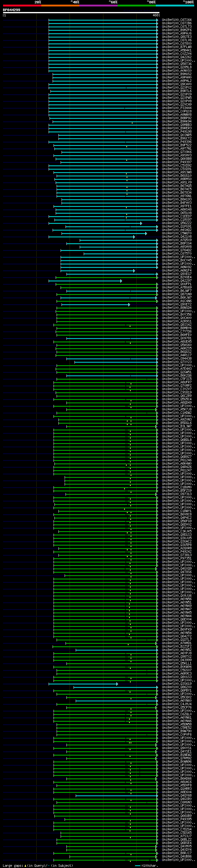Select hit UniRef100_Q9XET2
This screenshot has height=868, width=197.
pyautogui.click(x=176, y=305)
